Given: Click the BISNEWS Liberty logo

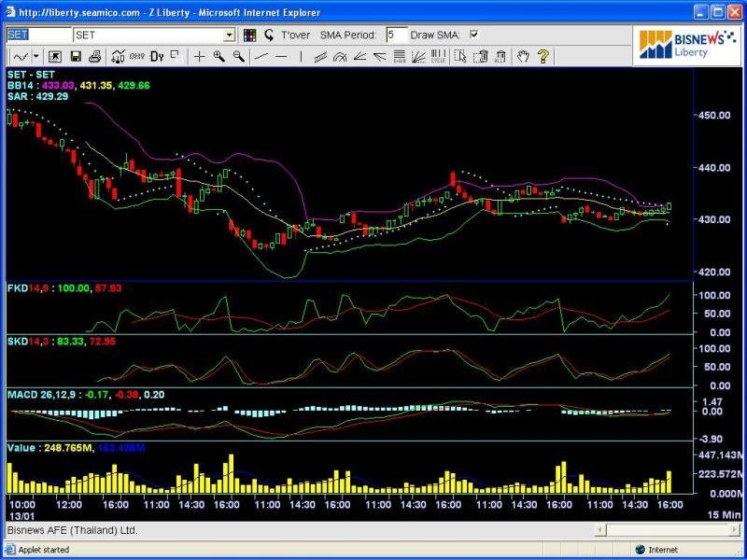Looking at the screenshot, I should pos(687,45).
